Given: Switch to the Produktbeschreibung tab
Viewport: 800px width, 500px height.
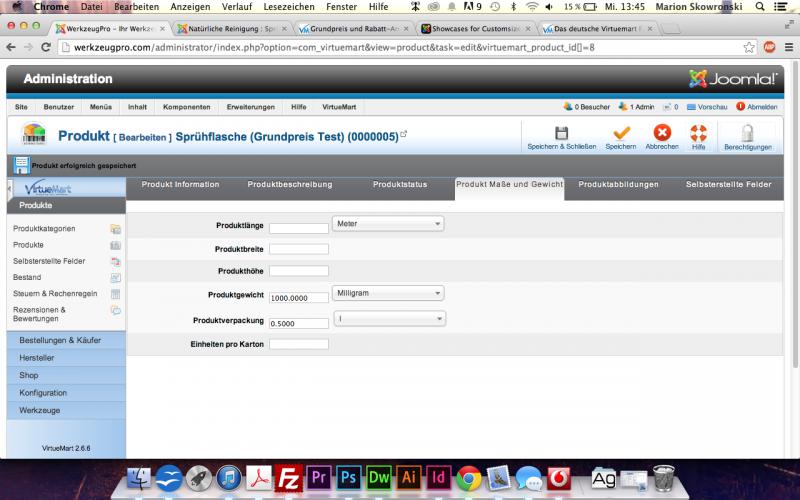Looking at the screenshot, I should click(290, 185).
